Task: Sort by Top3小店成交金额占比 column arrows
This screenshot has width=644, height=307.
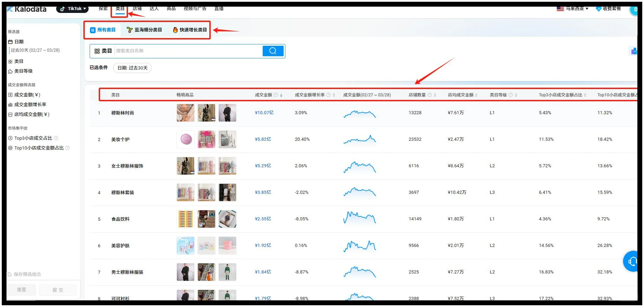Action: [585, 95]
